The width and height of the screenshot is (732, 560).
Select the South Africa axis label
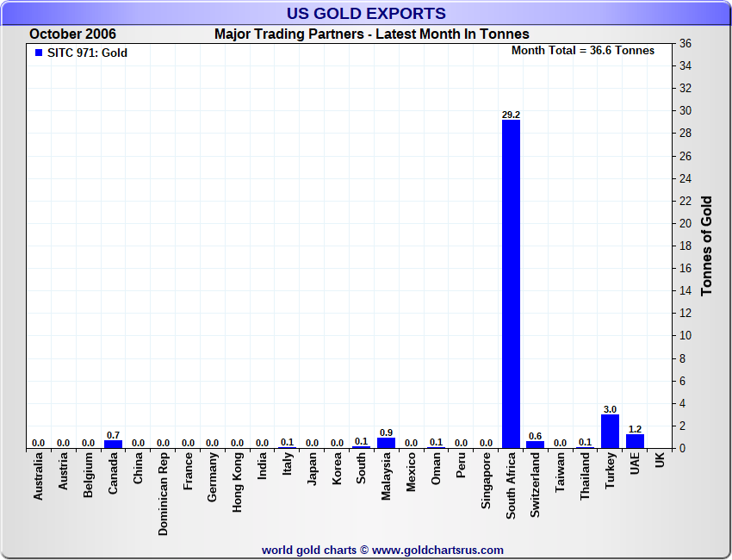click(511, 486)
